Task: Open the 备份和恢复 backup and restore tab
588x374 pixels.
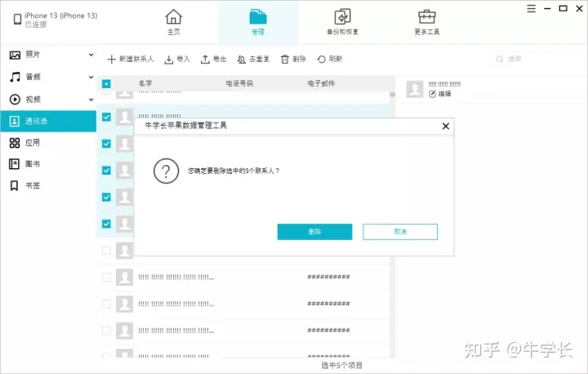Action: coord(342,22)
